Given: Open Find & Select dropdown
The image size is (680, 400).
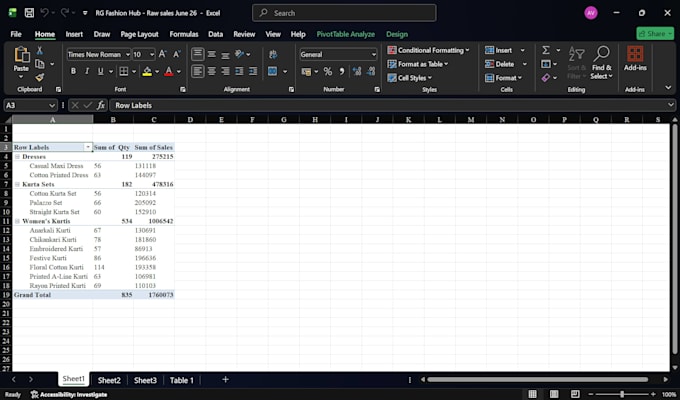Looking at the screenshot, I should 602,63.
